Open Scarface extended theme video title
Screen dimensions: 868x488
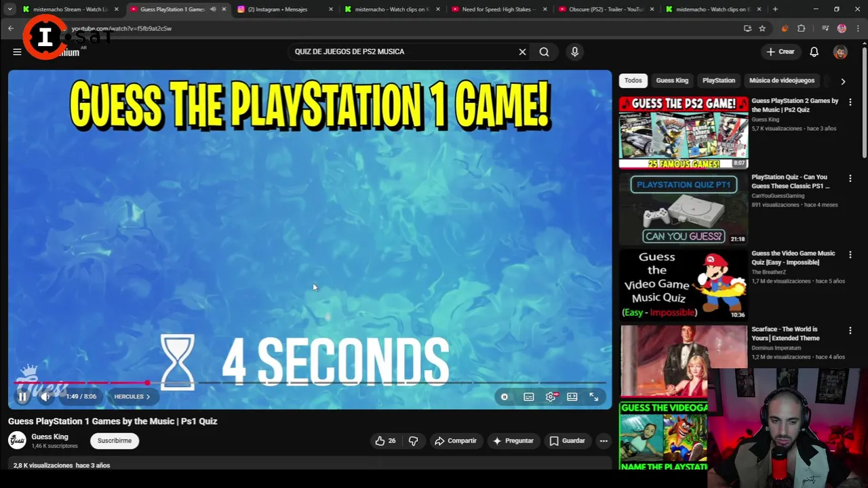click(x=786, y=333)
